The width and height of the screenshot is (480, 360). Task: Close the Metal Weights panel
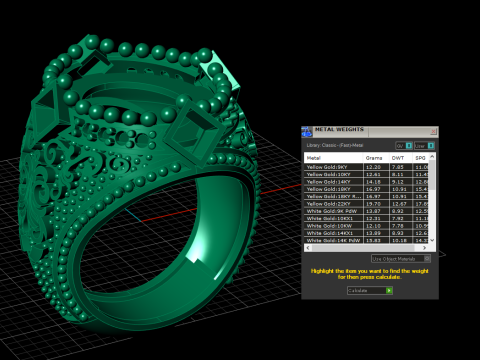433,132
